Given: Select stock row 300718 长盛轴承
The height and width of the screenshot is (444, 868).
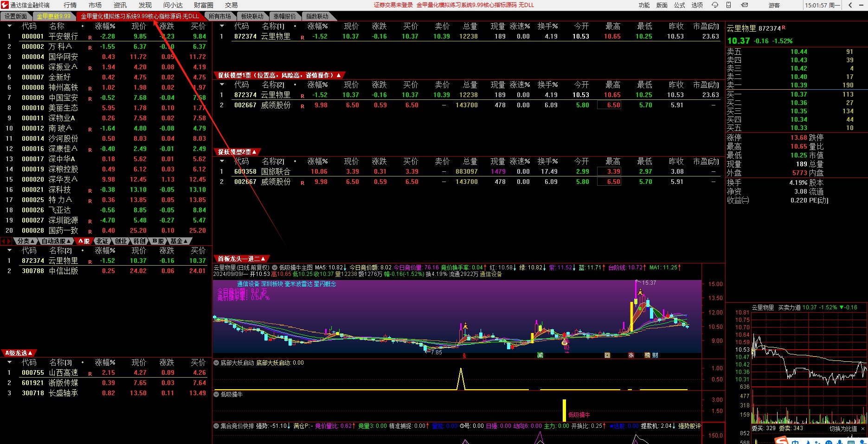Looking at the screenshot, I should (106, 393).
